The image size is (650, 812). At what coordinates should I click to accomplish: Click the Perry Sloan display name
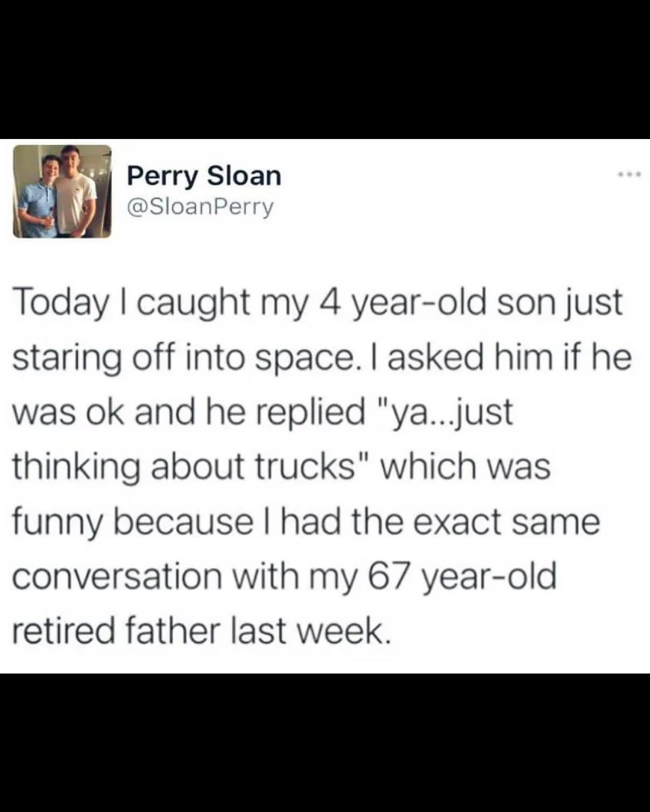point(204,175)
